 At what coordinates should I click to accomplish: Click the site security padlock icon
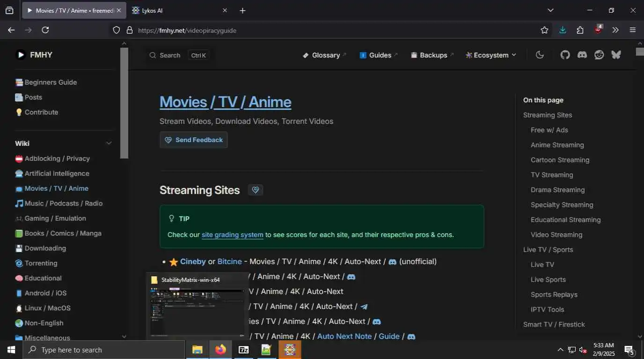pyautogui.click(x=130, y=30)
